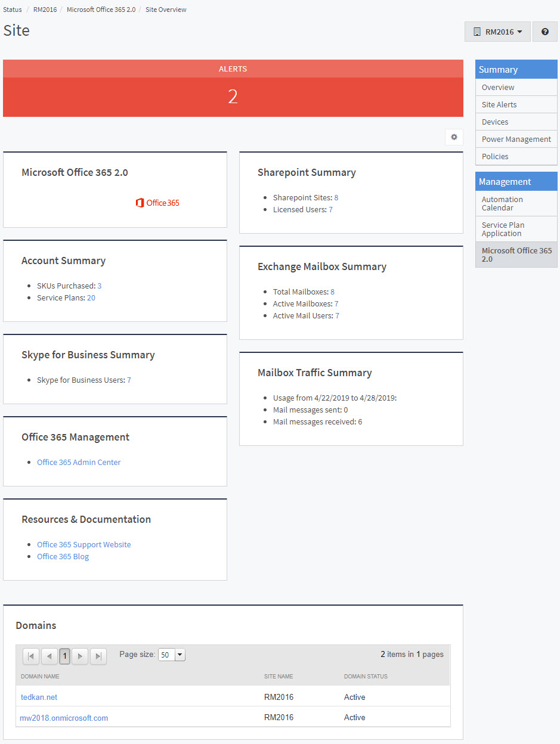Viewport: 560px width, 744px height.
Task: Click Usage from 4/22/2019 to 4/28/2019 text
Action: click(335, 398)
